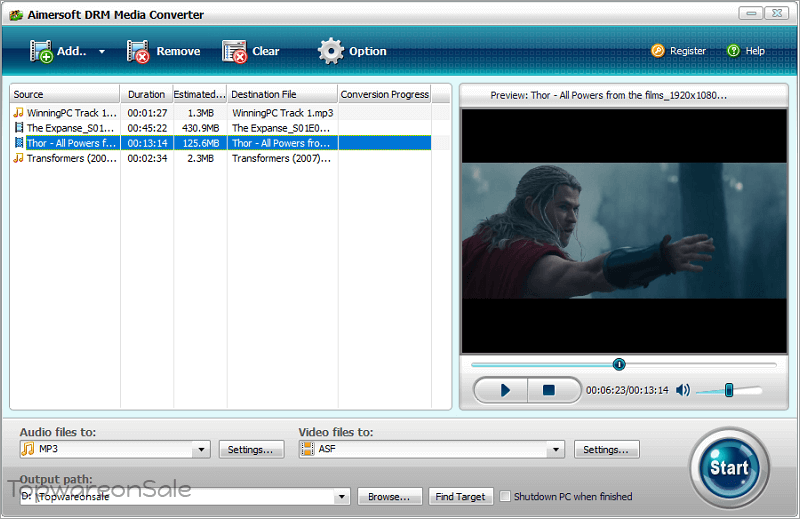
Task: Click the film icon of The Expanse row
Action: tap(19, 128)
